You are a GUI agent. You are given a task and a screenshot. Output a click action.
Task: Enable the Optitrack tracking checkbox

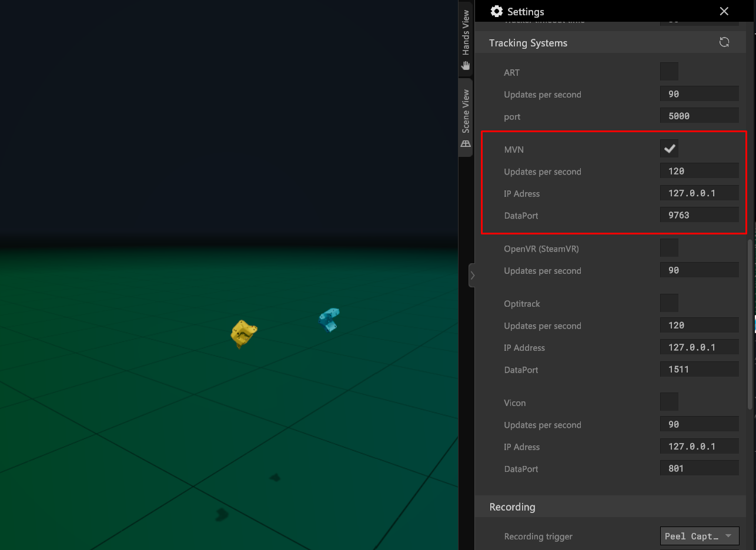(x=669, y=303)
